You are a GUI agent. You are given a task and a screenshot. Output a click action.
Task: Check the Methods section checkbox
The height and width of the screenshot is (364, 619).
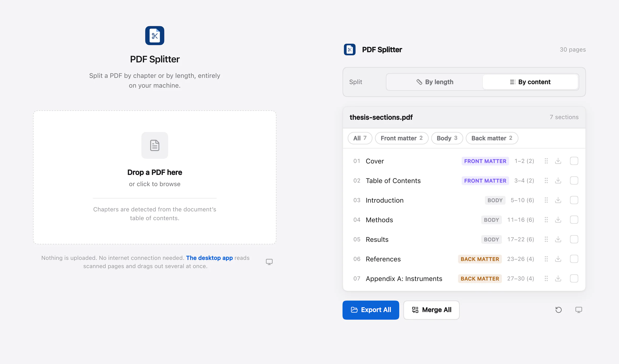coord(574,220)
